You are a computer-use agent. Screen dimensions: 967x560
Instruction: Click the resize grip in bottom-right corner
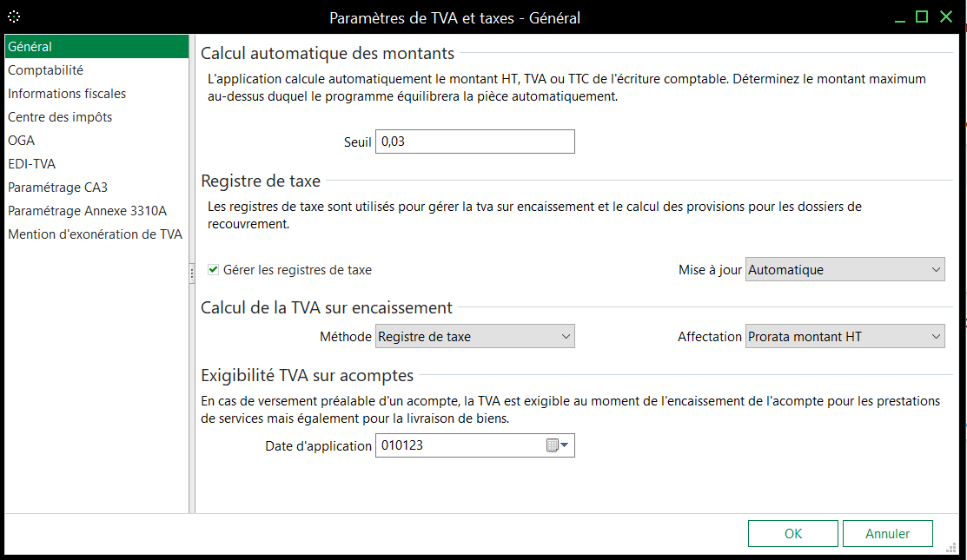[951, 547]
